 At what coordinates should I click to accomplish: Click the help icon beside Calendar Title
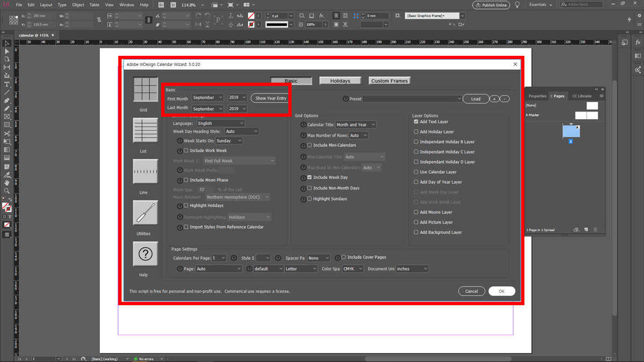(303, 124)
